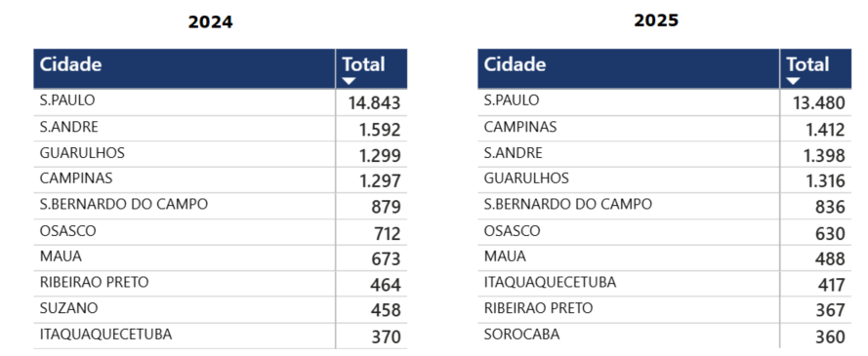Select the GUARULHOS value 1.299 in the 2024 table
The image size is (868, 356).
pos(380,155)
